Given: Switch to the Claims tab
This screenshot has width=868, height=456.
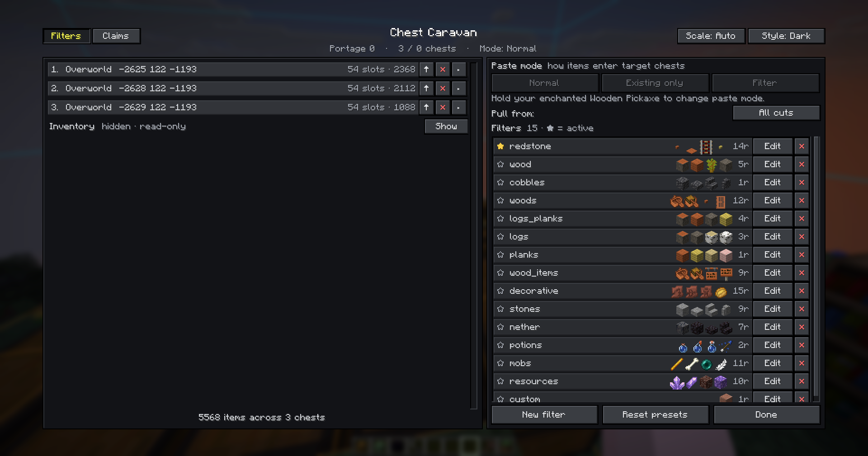Looking at the screenshot, I should [x=116, y=36].
